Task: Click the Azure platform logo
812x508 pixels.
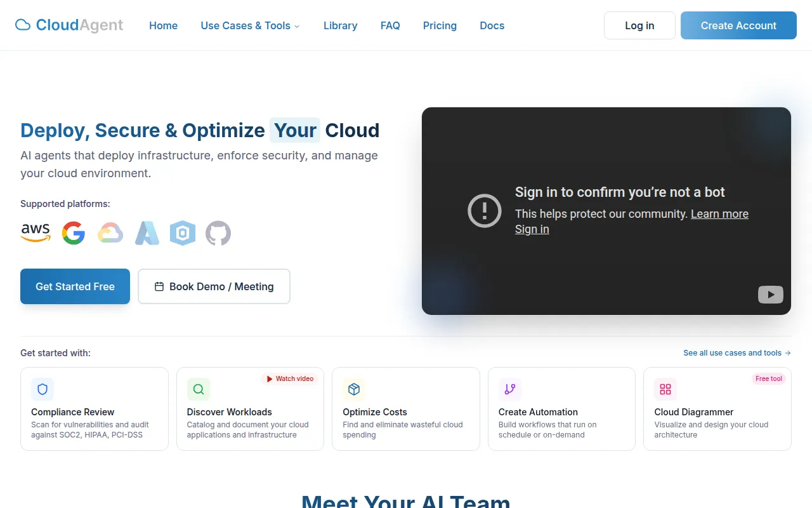Action: (x=147, y=233)
